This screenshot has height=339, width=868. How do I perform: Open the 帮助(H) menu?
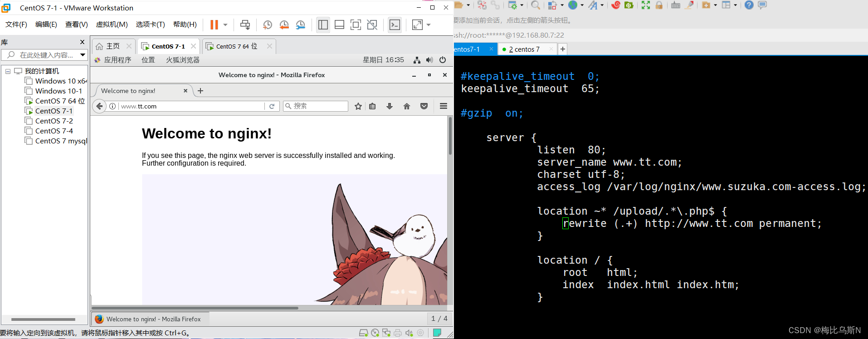(x=185, y=25)
